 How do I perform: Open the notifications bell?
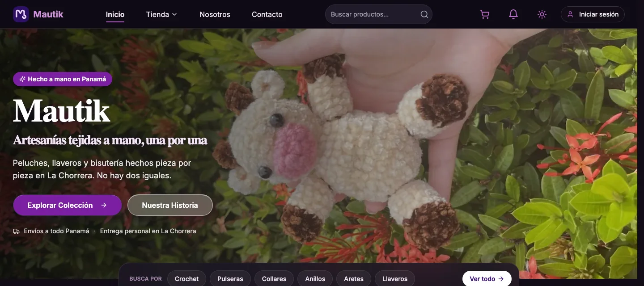pyautogui.click(x=513, y=14)
